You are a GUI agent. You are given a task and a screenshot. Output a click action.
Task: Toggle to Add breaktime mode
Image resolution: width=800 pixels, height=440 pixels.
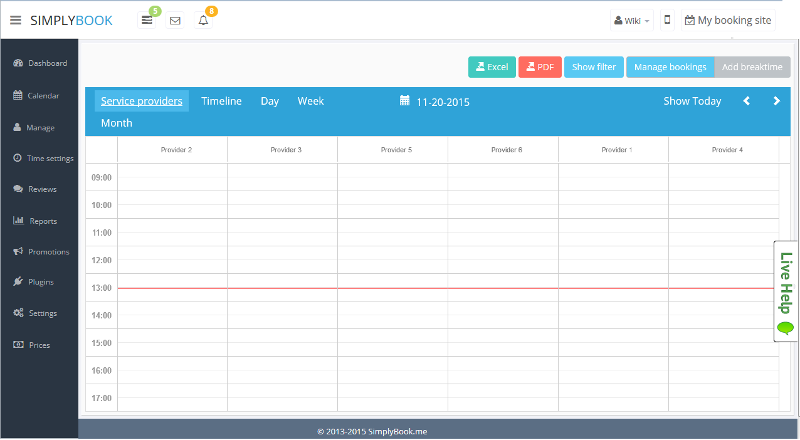coord(753,67)
